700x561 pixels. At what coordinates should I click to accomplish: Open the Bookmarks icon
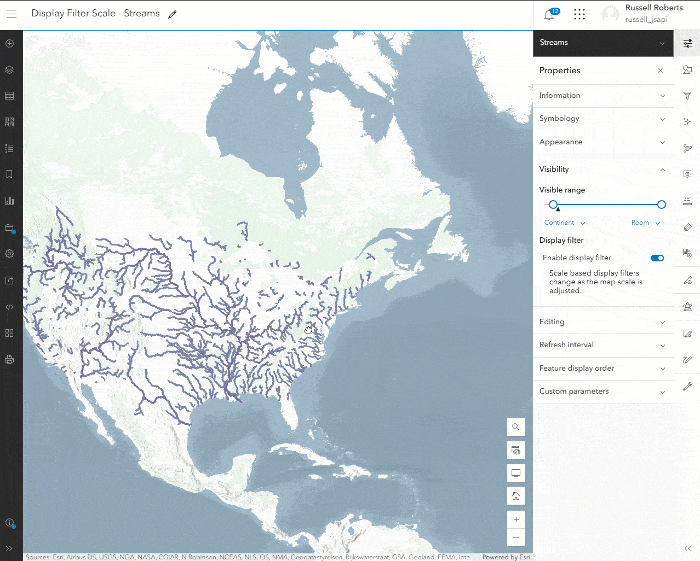click(x=9, y=174)
